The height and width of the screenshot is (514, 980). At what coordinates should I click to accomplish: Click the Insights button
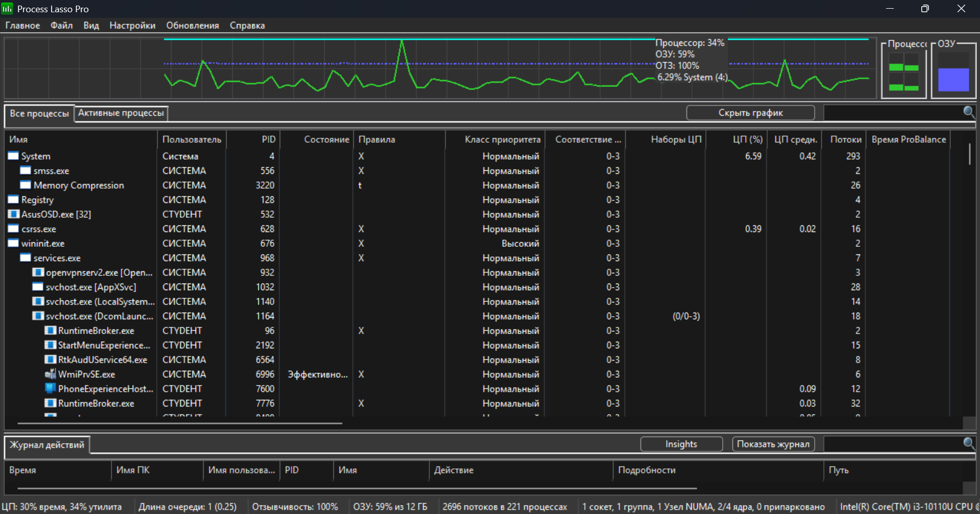click(x=681, y=444)
